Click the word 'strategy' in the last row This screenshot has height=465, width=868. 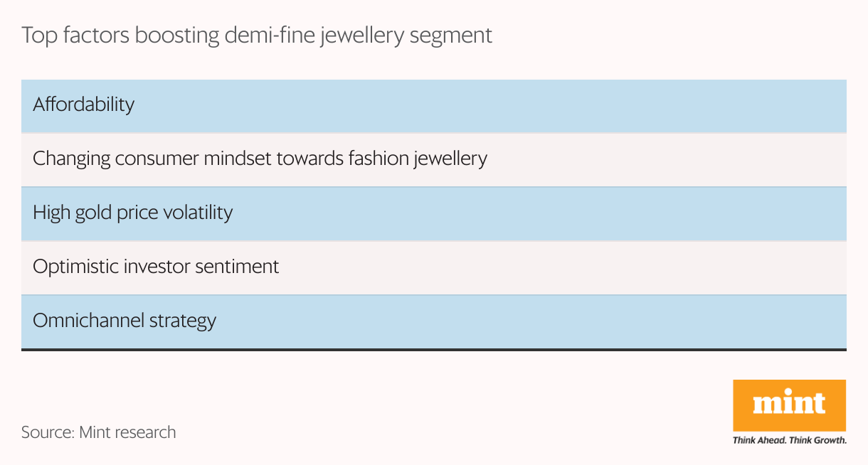point(182,321)
